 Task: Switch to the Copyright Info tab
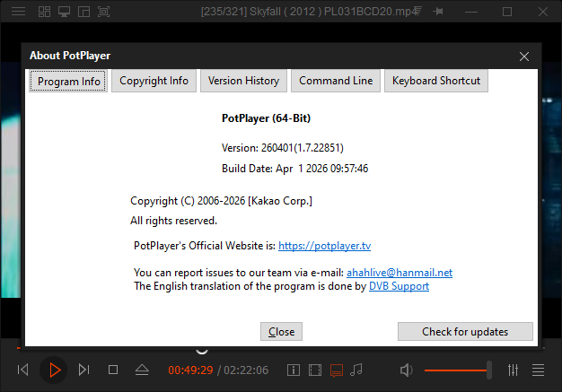(154, 81)
